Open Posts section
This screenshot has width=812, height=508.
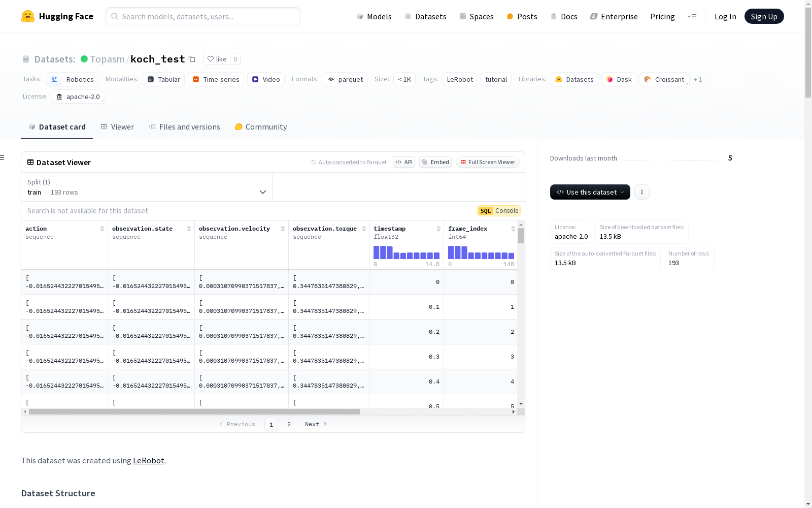(x=522, y=16)
